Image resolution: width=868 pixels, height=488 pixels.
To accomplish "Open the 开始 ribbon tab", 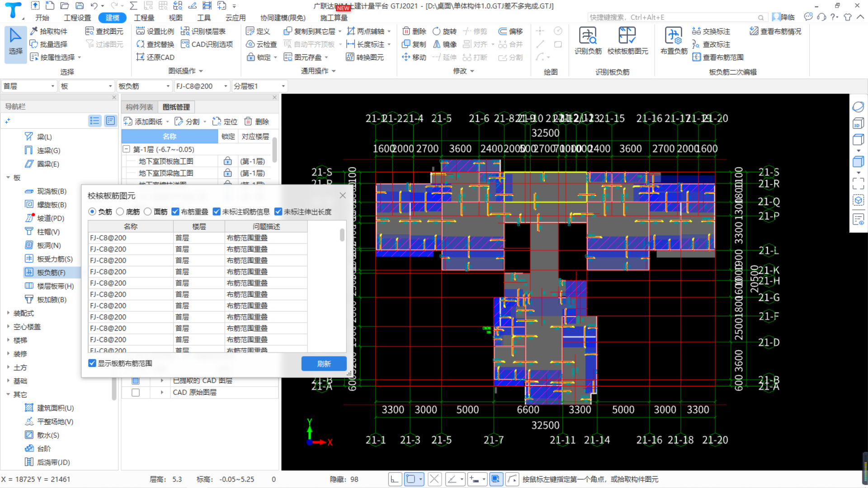I will pos(42,18).
